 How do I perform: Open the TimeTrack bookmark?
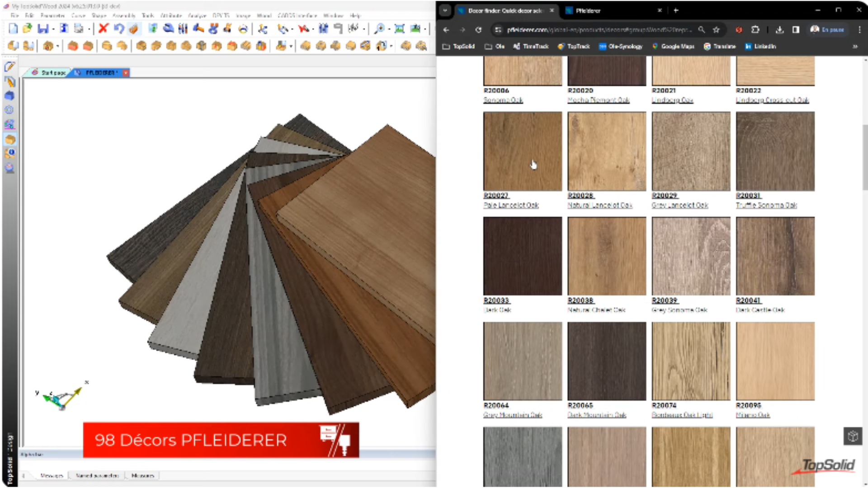(x=531, y=47)
